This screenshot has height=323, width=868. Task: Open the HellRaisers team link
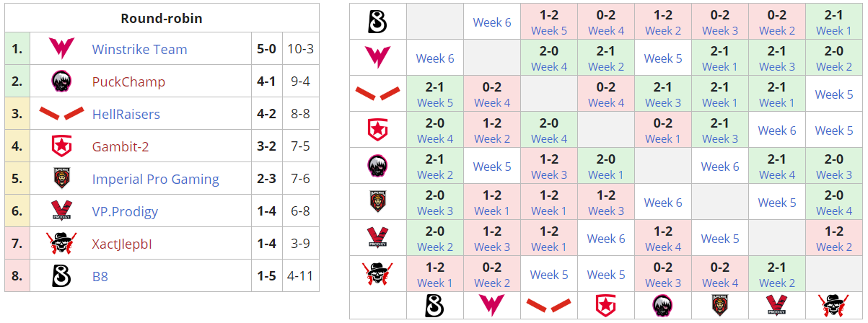[x=126, y=115]
